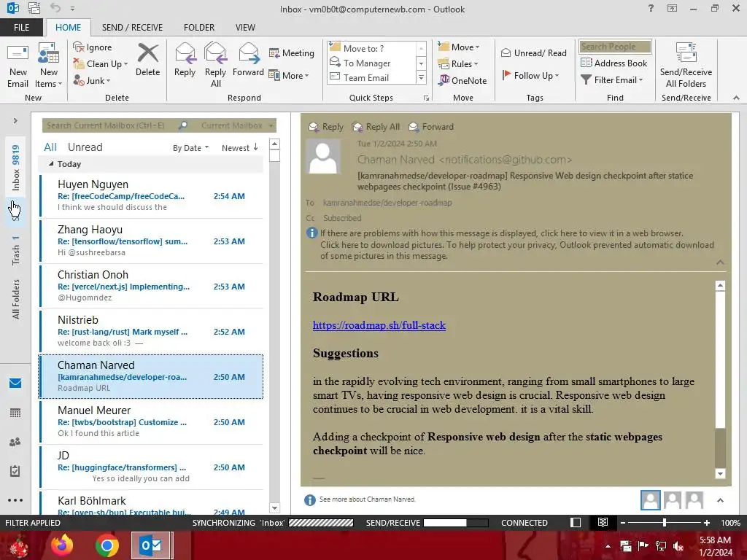Open the Trash folder
The width and height of the screenshot is (747, 560).
tap(16, 250)
